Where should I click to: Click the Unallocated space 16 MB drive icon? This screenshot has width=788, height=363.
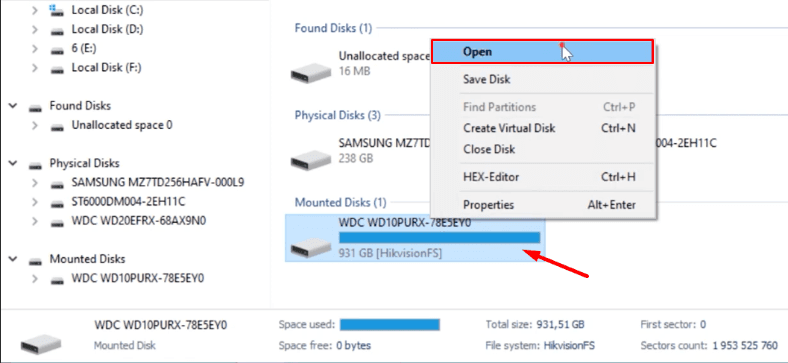pos(310,74)
